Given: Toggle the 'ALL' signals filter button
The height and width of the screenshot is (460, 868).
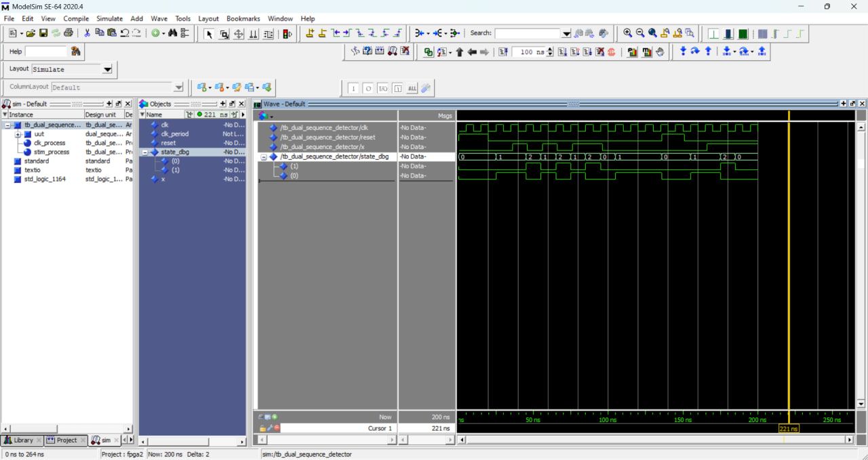Looking at the screenshot, I should click(x=412, y=88).
